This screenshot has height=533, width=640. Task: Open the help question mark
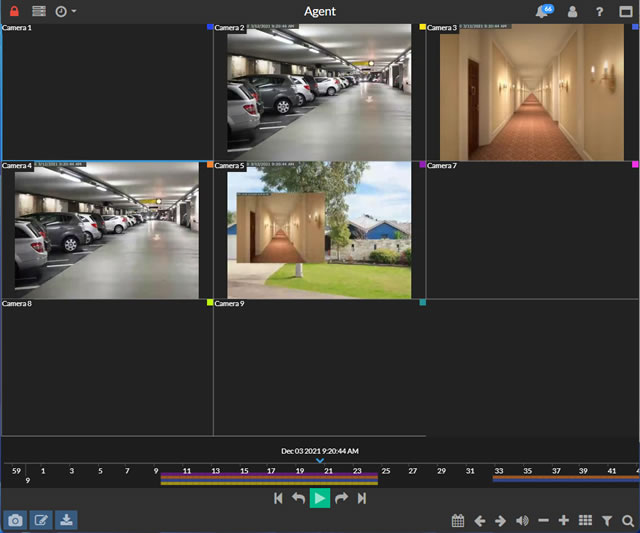(599, 12)
